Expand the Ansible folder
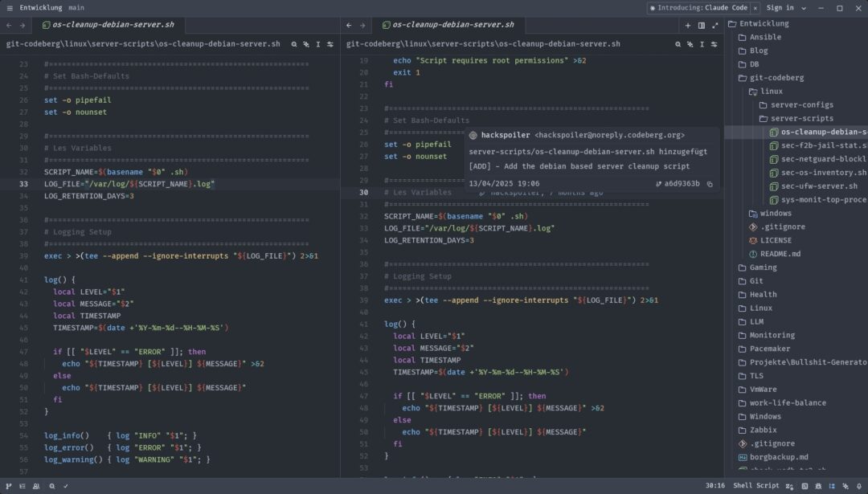 coord(764,36)
